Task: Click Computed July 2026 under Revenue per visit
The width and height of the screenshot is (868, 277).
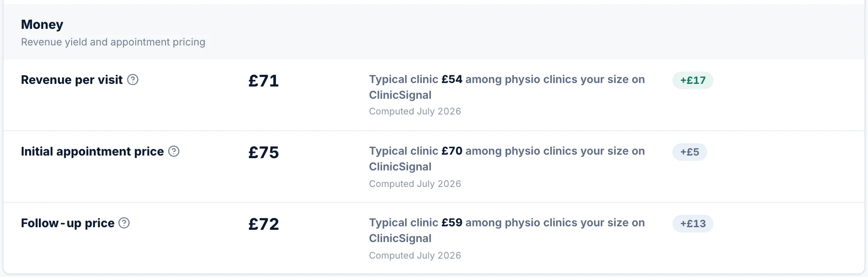Action: pyautogui.click(x=415, y=111)
